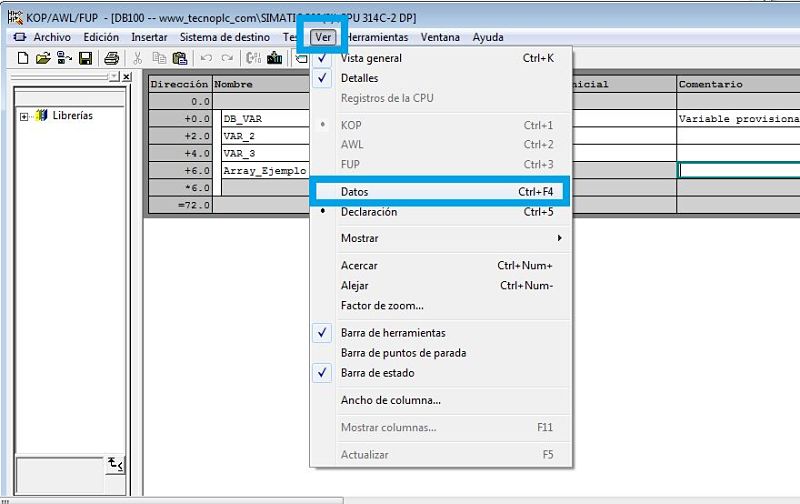800x504 pixels.
Task: Click the Print toolbar icon
Action: click(x=111, y=59)
